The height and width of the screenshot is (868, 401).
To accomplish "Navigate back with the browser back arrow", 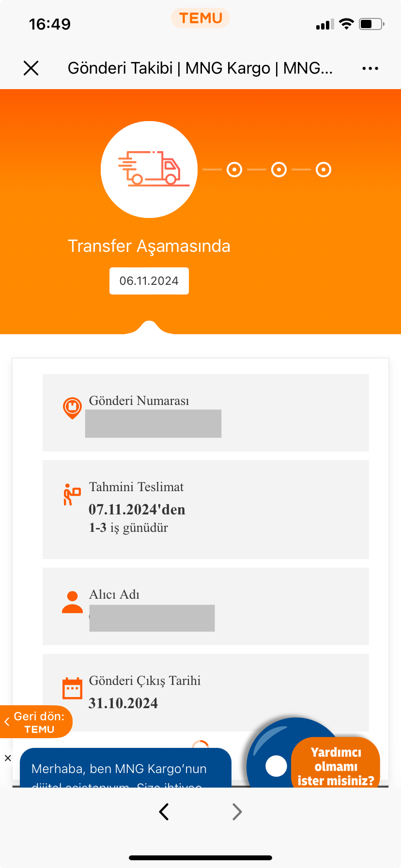I will click(x=164, y=812).
